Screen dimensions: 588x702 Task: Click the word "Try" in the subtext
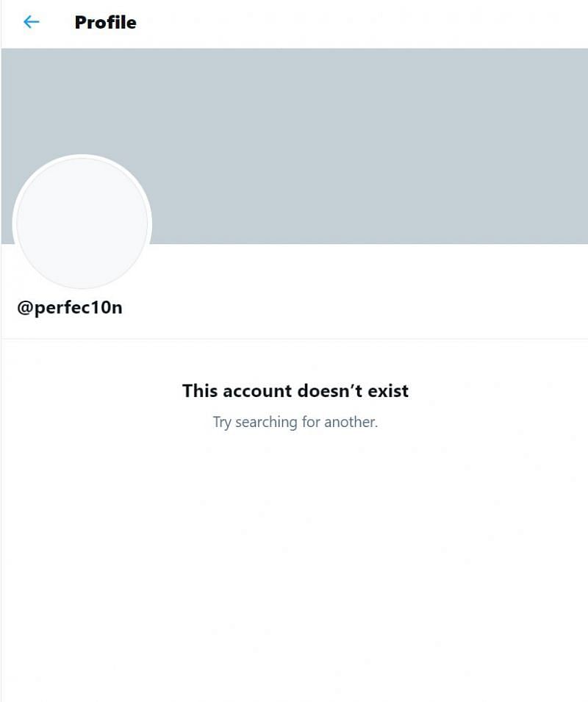222,422
